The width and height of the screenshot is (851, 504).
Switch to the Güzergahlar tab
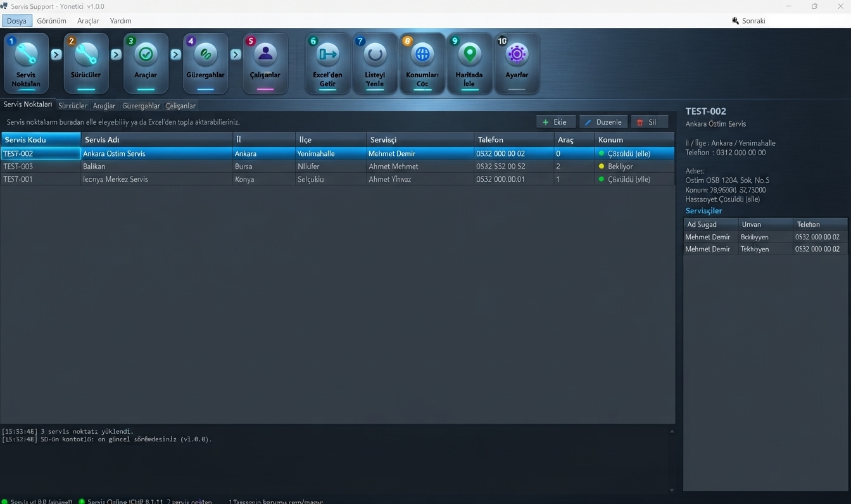[141, 106]
